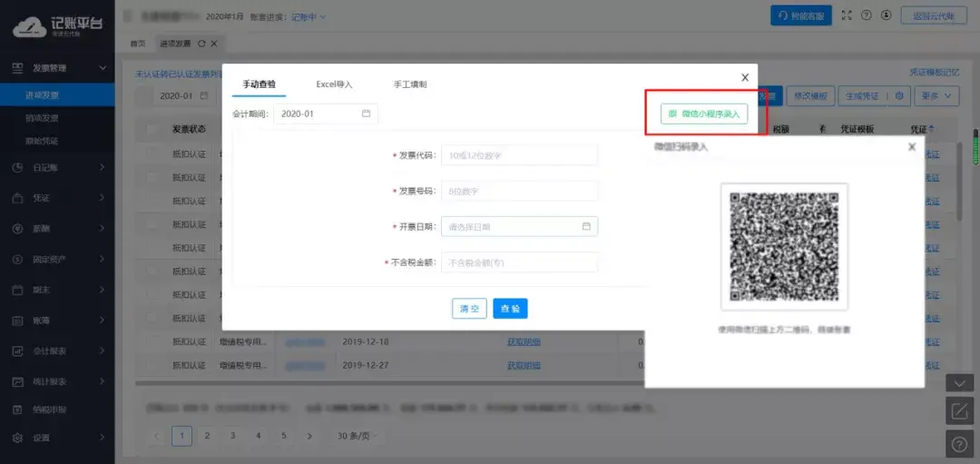980x464 pixels.
Task: Expand the 凭证 sidebar menu
Action: pyautogui.click(x=57, y=198)
